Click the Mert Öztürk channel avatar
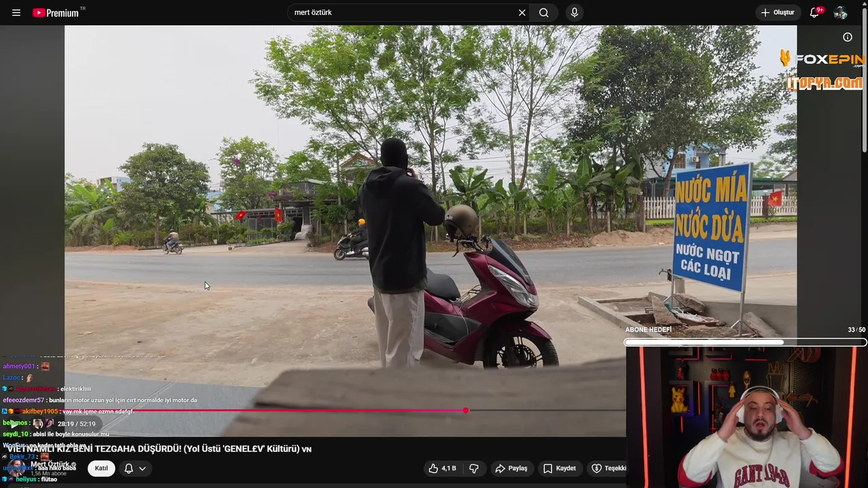 pyautogui.click(x=16, y=468)
